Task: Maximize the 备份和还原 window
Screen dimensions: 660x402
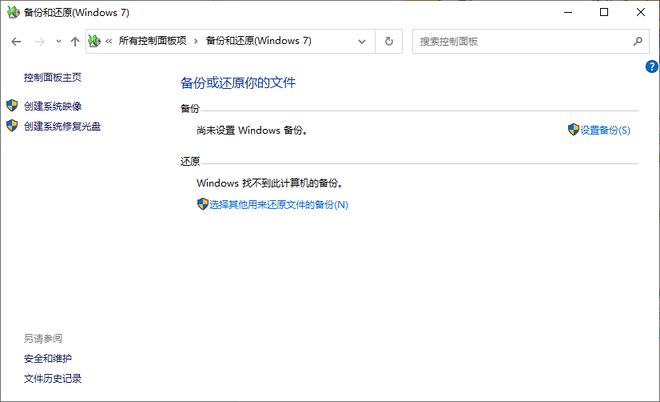Action: pos(604,12)
